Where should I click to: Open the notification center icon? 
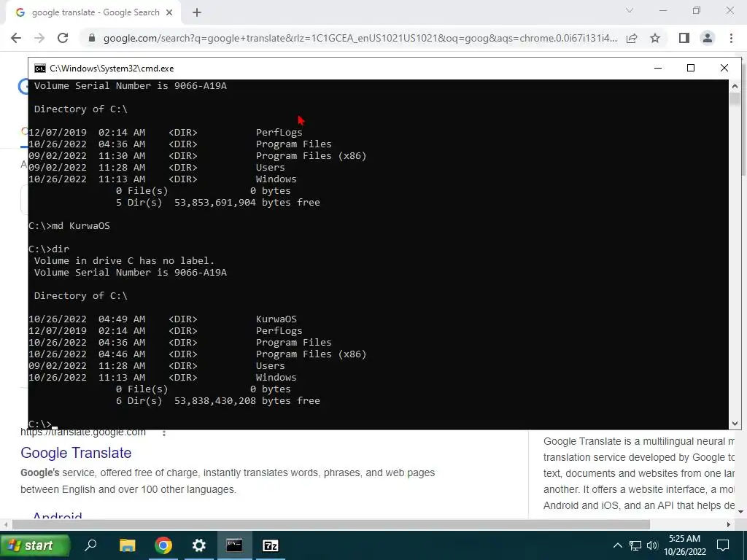click(x=723, y=545)
